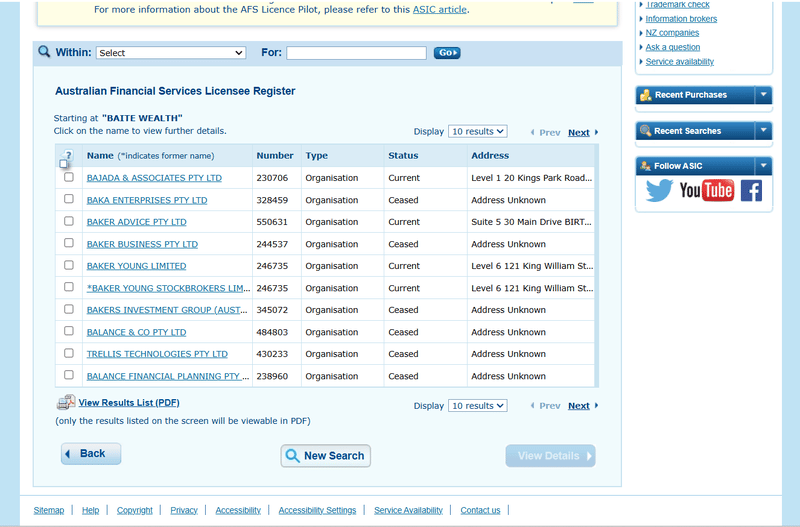800x527 pixels.
Task: Open the bottom Display 10 results dropdown
Action: pos(478,406)
